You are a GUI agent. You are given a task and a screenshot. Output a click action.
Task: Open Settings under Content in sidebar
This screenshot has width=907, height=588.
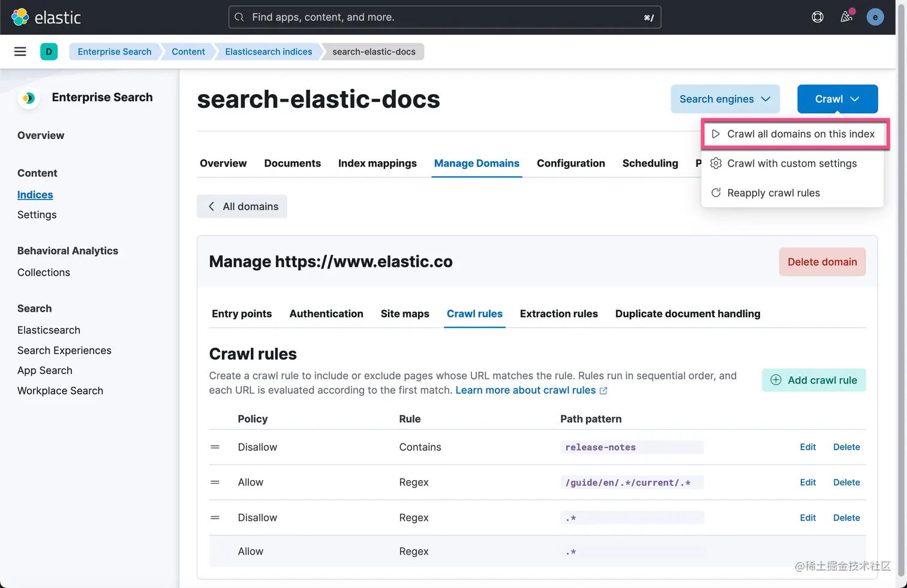click(37, 215)
